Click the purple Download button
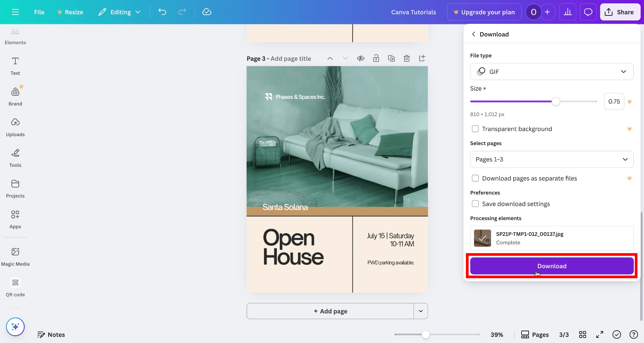 pyautogui.click(x=552, y=266)
